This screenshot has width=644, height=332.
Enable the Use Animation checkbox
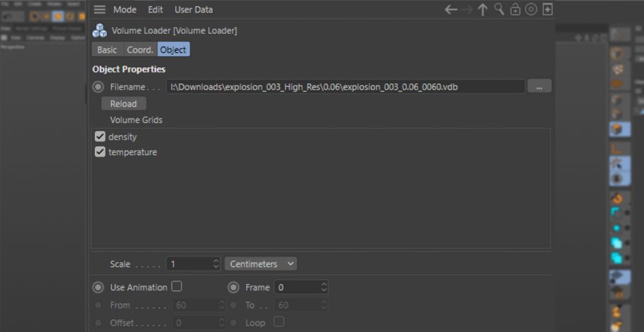click(x=176, y=287)
